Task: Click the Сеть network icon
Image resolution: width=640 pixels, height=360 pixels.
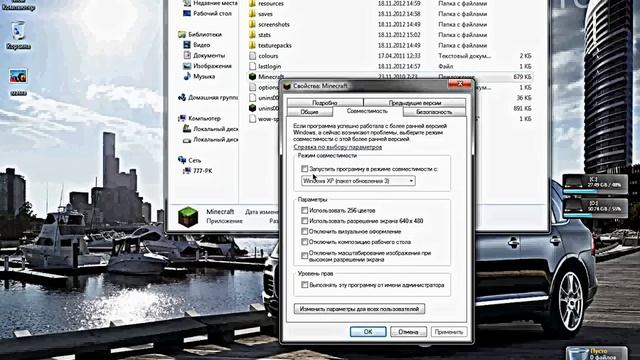Action: 182,160
